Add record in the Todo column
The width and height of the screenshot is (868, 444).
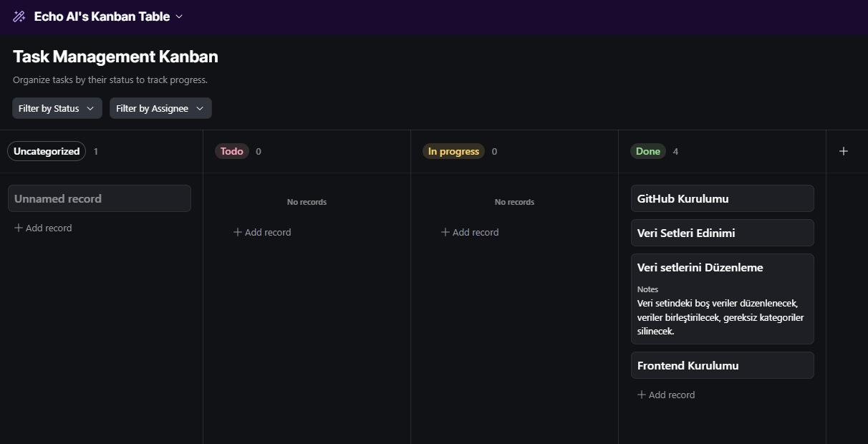262,232
